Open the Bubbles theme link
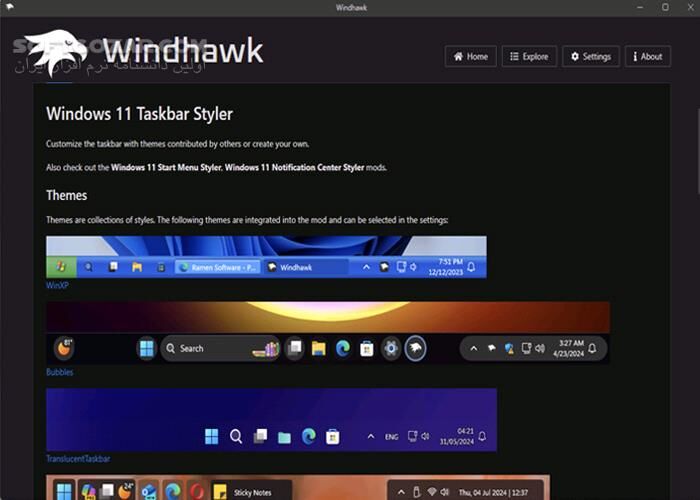This screenshot has height=500, width=700. tap(59, 372)
